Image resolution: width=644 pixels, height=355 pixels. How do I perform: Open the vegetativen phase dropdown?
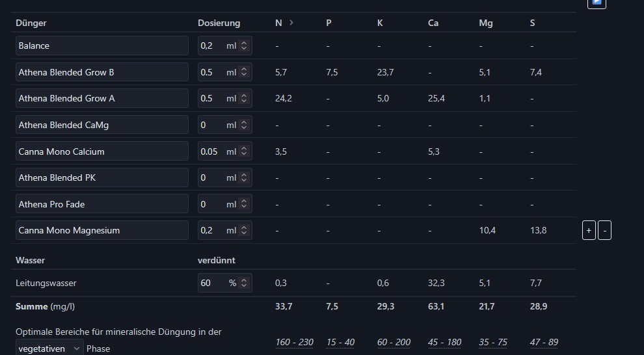pyautogui.click(x=50, y=348)
